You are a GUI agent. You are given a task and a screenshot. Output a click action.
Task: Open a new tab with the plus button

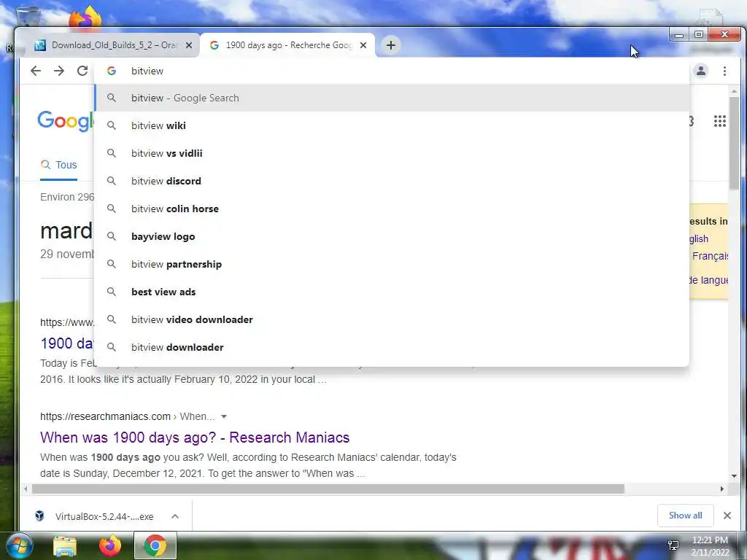click(391, 45)
